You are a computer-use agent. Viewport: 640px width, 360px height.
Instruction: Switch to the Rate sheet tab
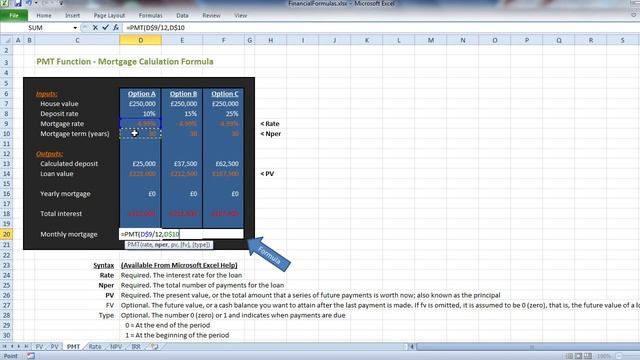click(95, 347)
